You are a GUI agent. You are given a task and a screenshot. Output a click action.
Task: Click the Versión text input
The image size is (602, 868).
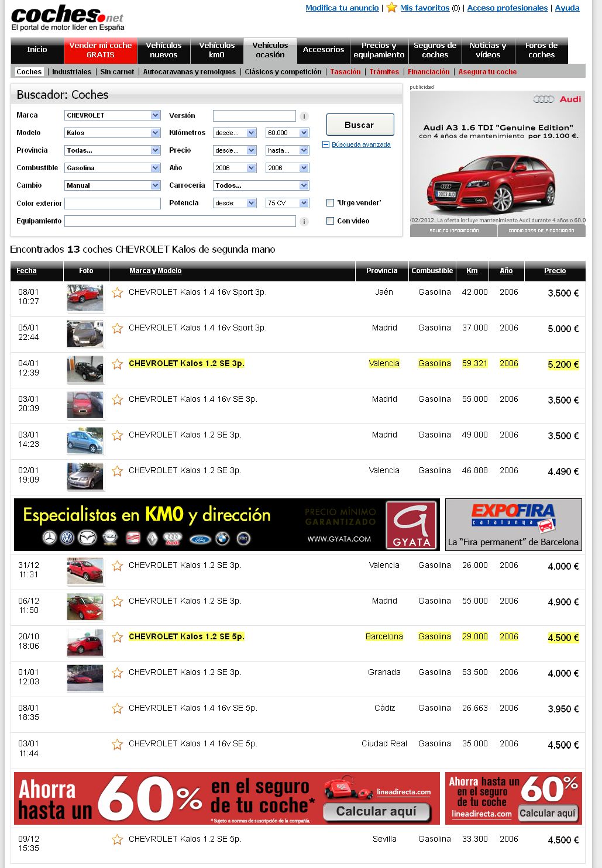254,116
